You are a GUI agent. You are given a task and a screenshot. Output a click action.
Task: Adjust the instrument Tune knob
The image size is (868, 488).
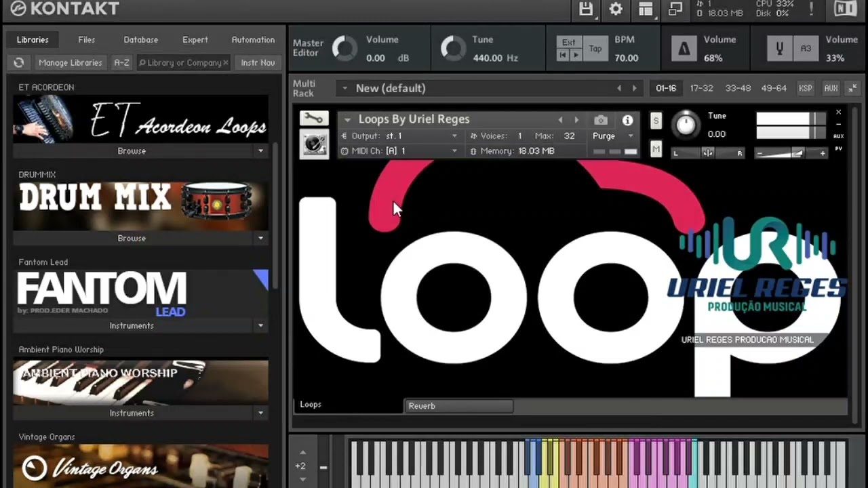(x=686, y=124)
